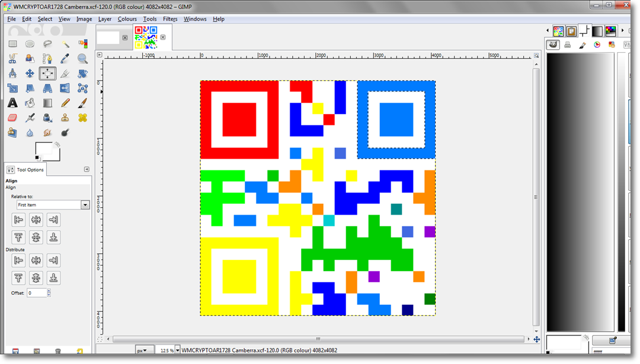
Task: Reset colours to default black and white
Action: coord(37,158)
